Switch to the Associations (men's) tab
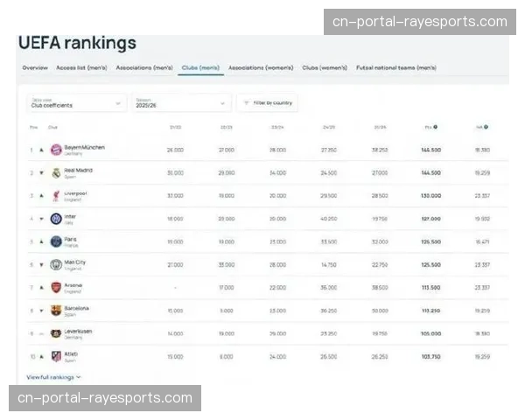Viewport: 525px width, 420px height. (144, 67)
